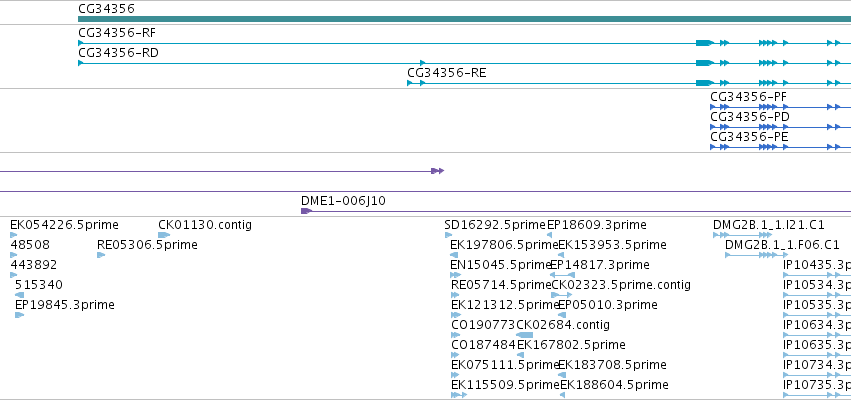Select CK02323.5prime.contig label
This screenshot has height=400, width=851.
click(621, 285)
